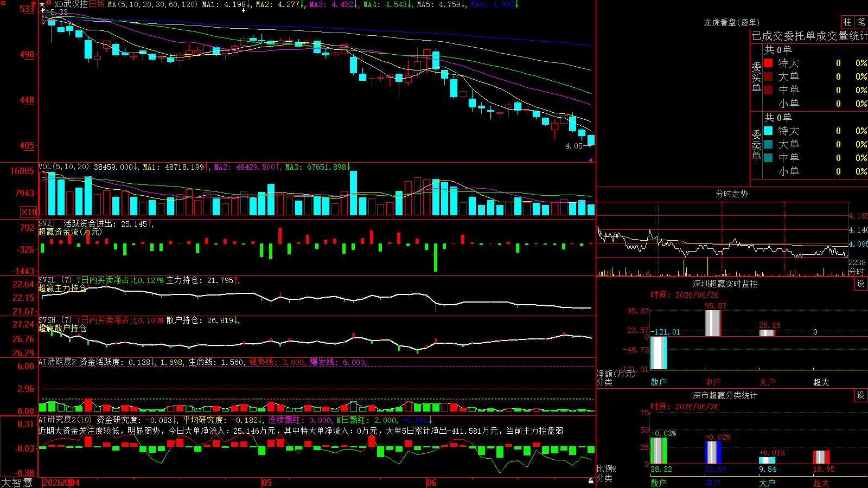Click the intraday 分时走势 mini chart

[723, 239]
